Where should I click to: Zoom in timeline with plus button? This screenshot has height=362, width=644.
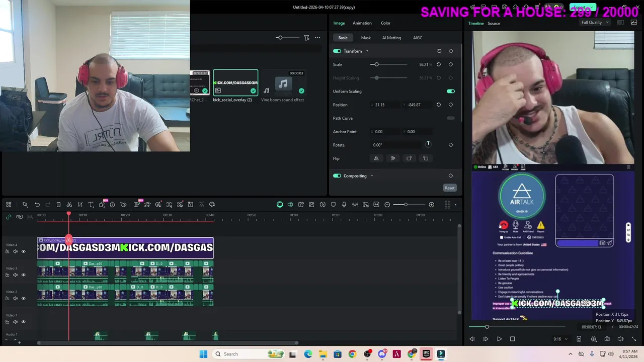click(431, 205)
